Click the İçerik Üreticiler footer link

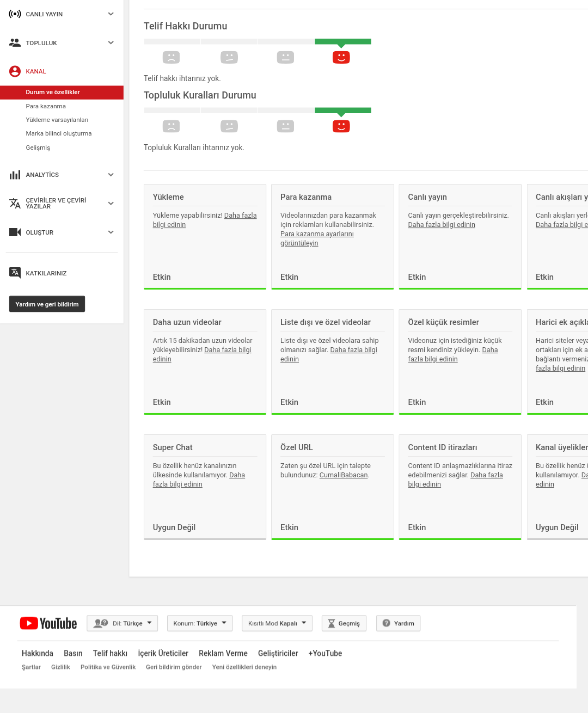163,653
